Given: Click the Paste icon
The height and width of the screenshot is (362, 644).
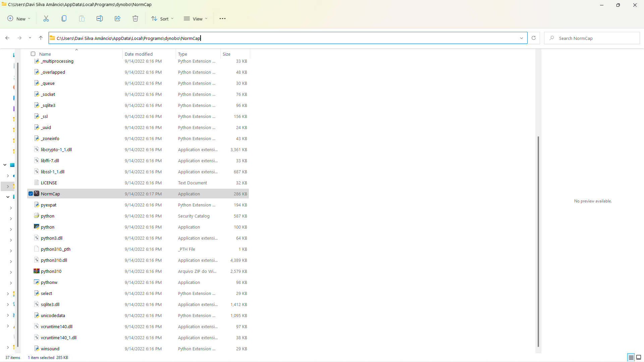Looking at the screenshot, I should point(82,18).
